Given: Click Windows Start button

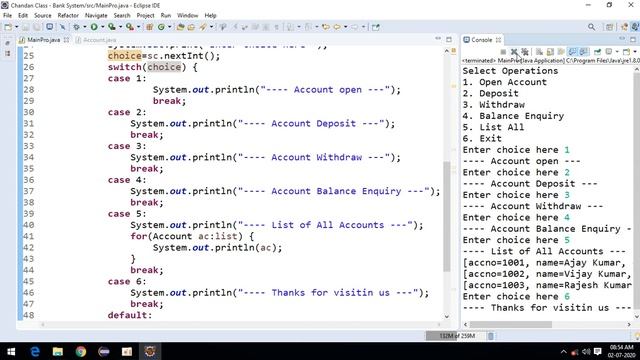Looking at the screenshot, I should coord(11,351).
